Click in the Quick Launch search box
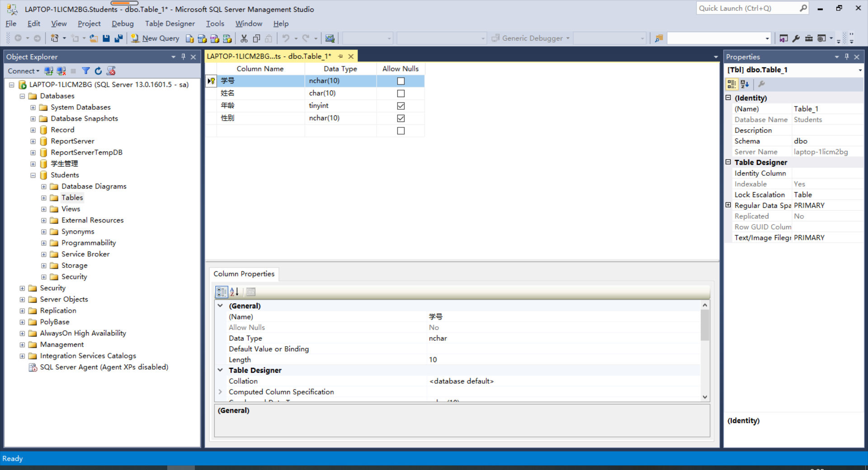 coord(748,8)
